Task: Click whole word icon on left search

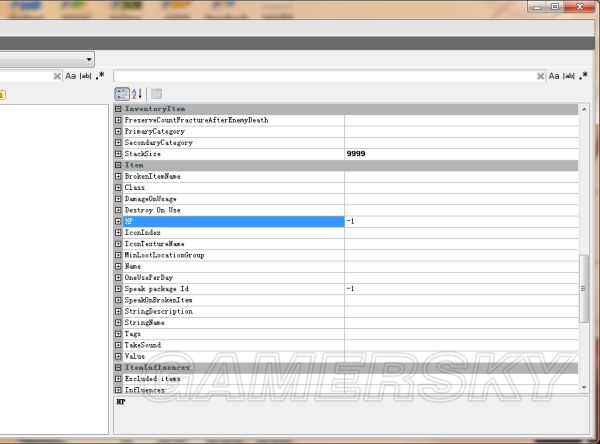Action: coord(86,75)
